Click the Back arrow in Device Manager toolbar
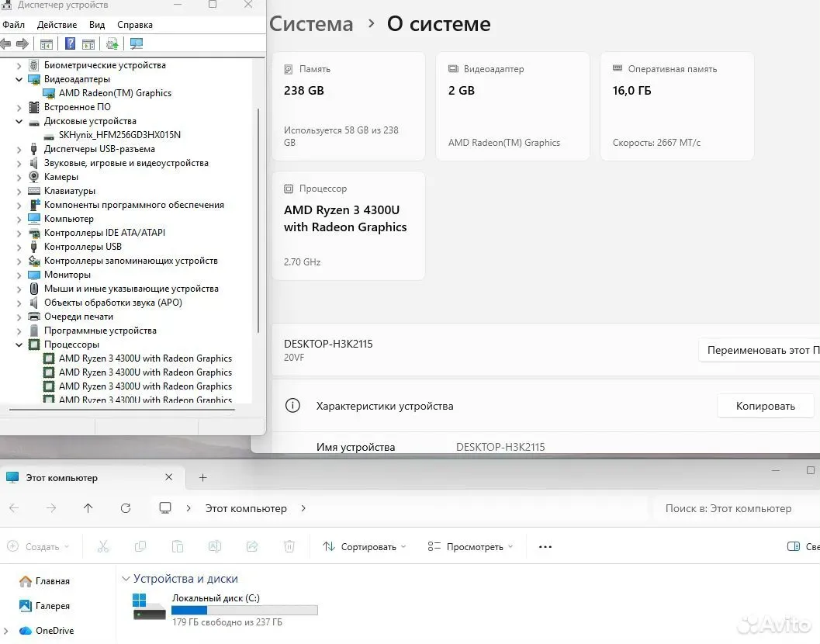This screenshot has height=644, width=820. 5,44
